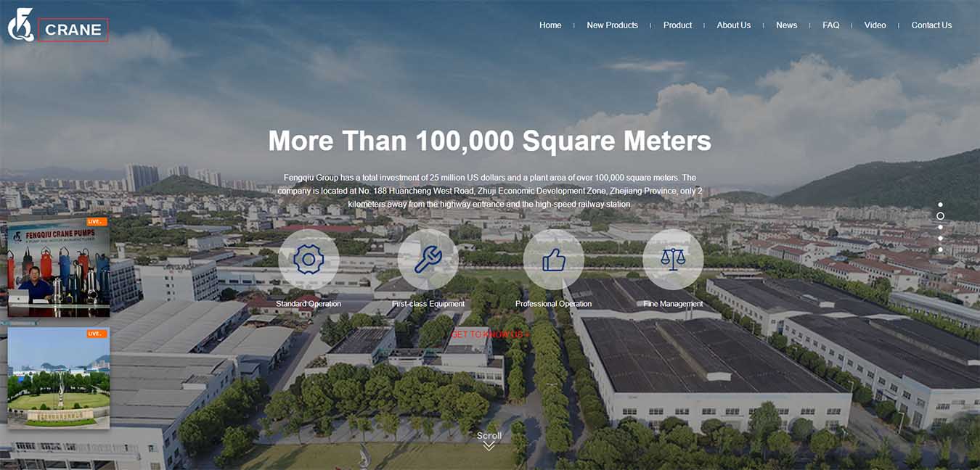Viewport: 980px width, 470px height.
Task: Click the gear Standard Operation icon
Action: coord(309,260)
